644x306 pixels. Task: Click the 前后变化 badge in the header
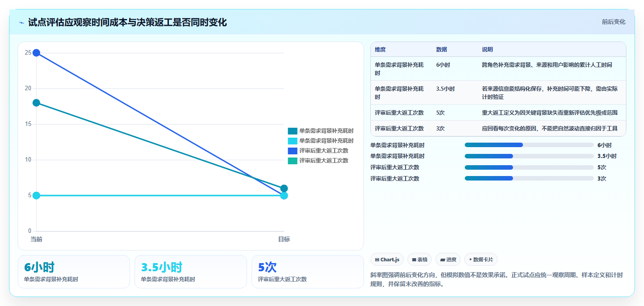613,22
